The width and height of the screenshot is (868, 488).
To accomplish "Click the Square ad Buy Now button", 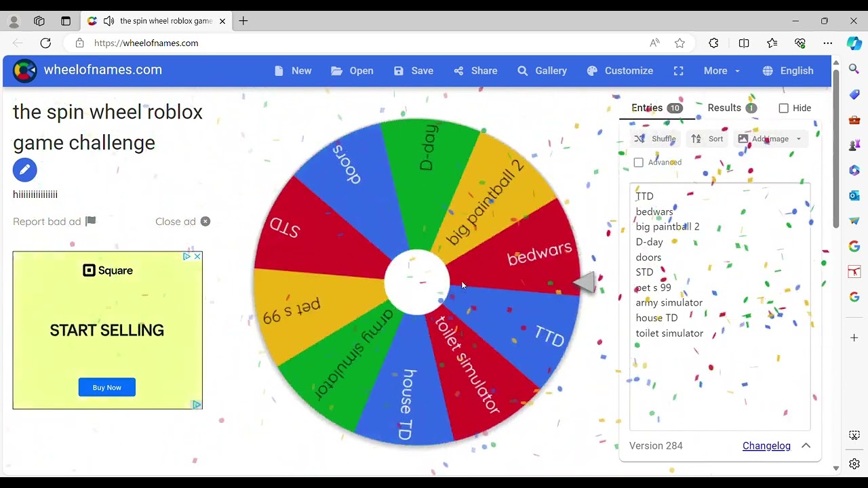I will (106, 387).
